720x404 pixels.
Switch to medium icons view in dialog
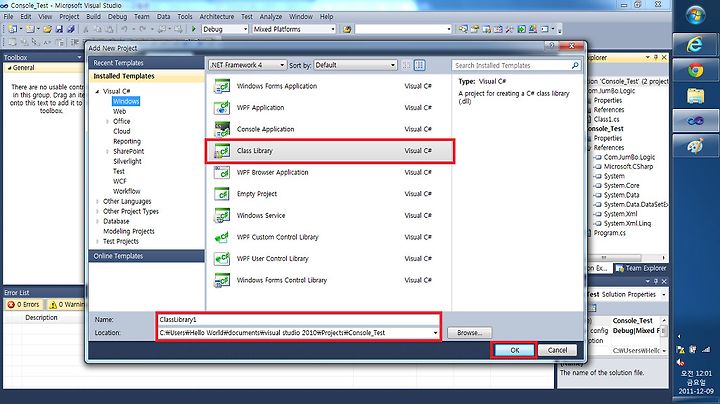pyautogui.click(x=419, y=65)
